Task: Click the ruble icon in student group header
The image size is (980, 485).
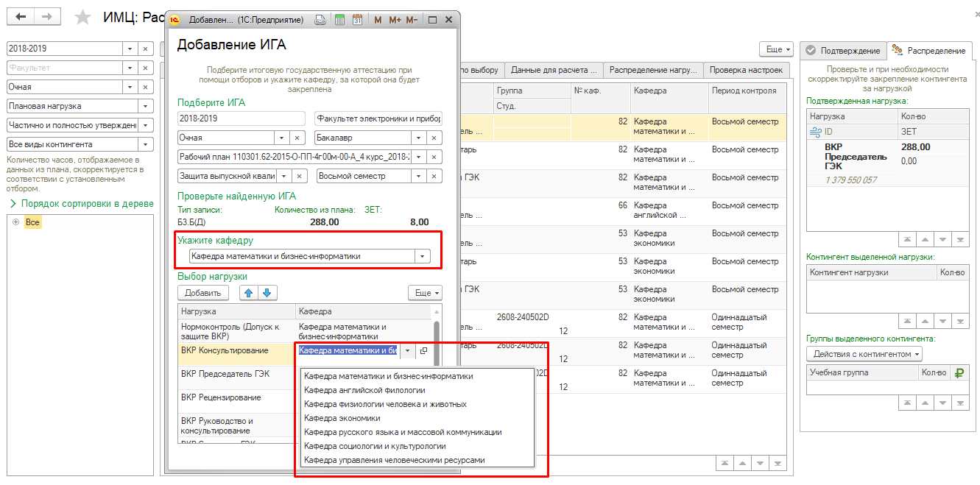Action: 959,372
